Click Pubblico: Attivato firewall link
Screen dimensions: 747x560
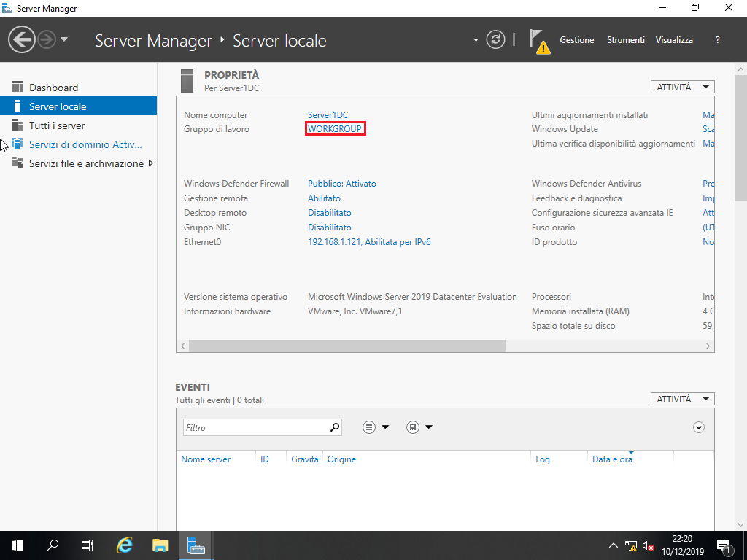341,183
